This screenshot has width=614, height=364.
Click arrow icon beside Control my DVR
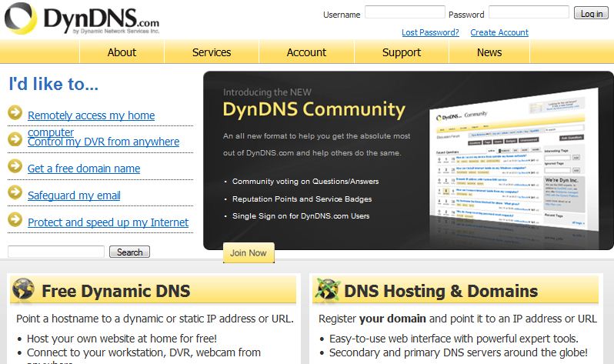[x=15, y=139]
